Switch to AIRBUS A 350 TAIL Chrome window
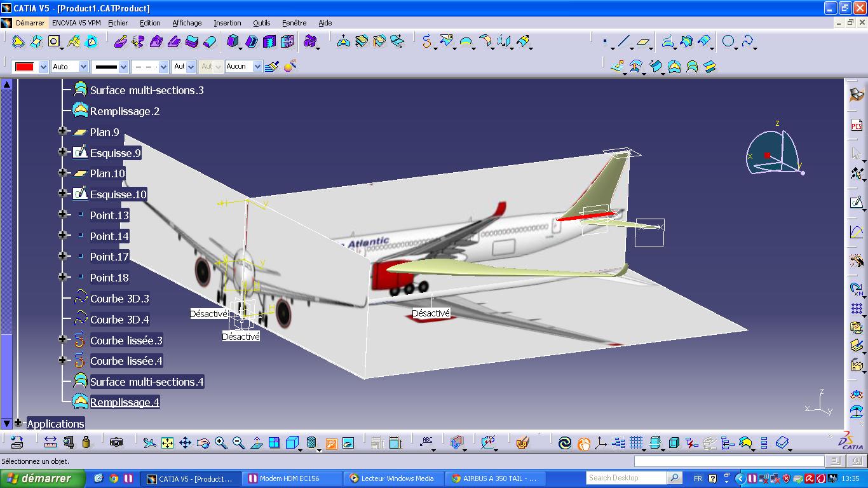Screen dimensions: 868x488 click(x=494, y=478)
